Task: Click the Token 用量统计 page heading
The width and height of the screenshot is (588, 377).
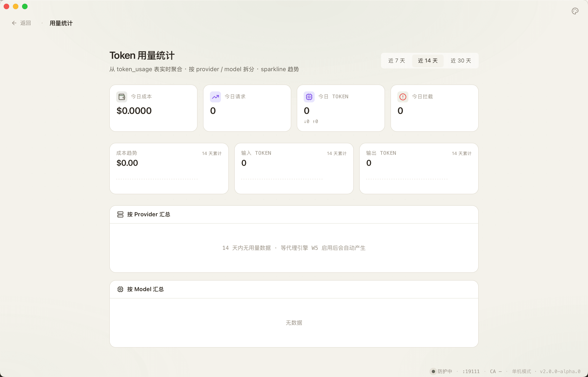Action: point(142,56)
